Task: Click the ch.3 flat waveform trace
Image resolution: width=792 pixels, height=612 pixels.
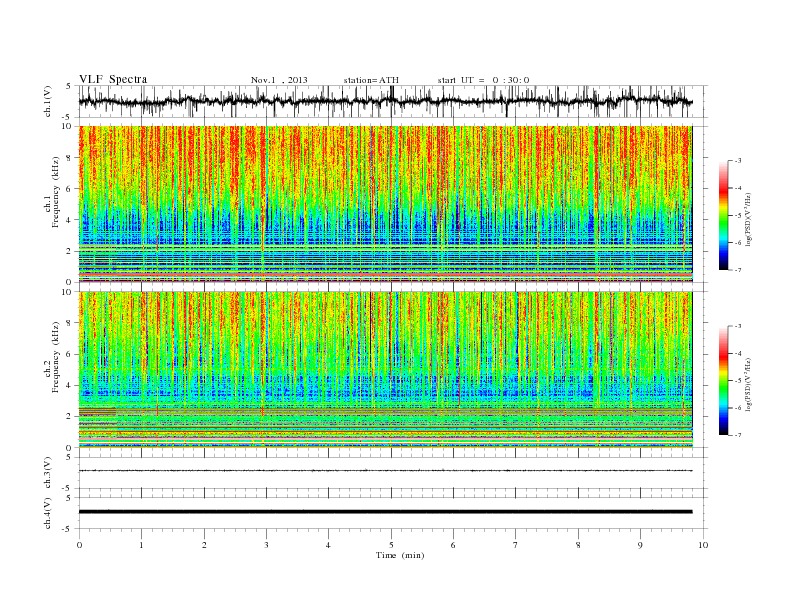Action: (385, 471)
